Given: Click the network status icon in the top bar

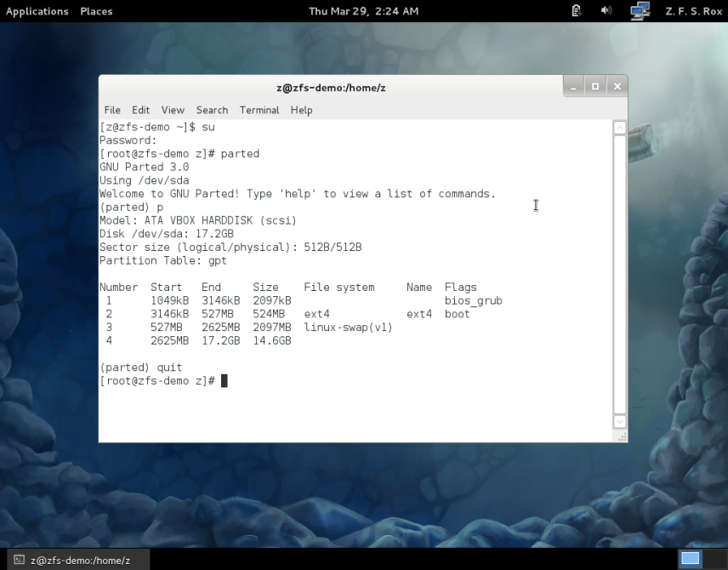Looking at the screenshot, I should [640, 11].
